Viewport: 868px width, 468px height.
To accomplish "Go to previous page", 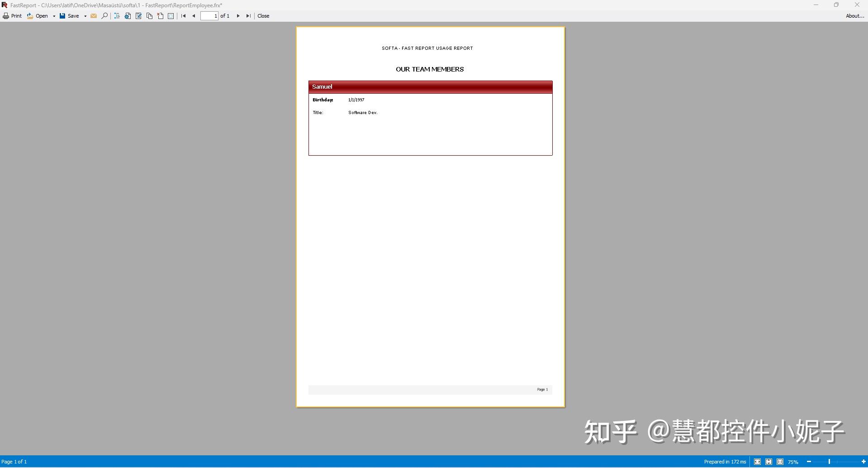I will [194, 16].
